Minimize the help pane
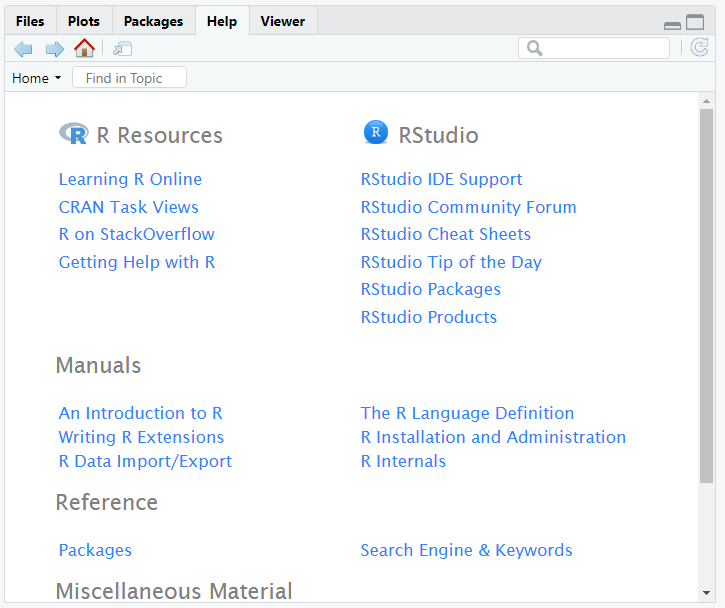Image resolution: width=725 pixels, height=608 pixels. [672, 26]
